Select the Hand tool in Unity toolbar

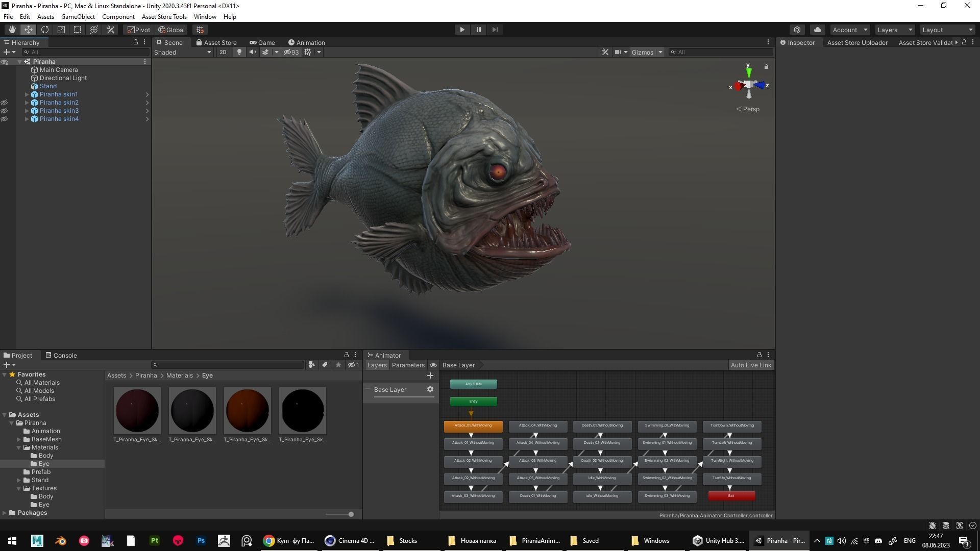12,30
